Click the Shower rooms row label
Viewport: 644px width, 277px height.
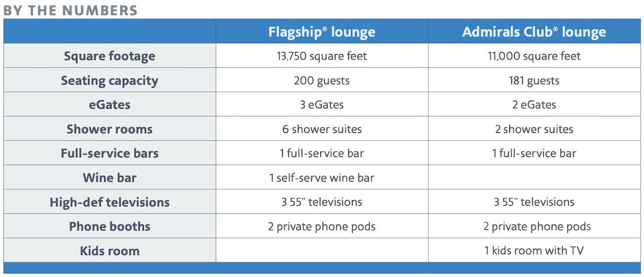[x=109, y=129]
